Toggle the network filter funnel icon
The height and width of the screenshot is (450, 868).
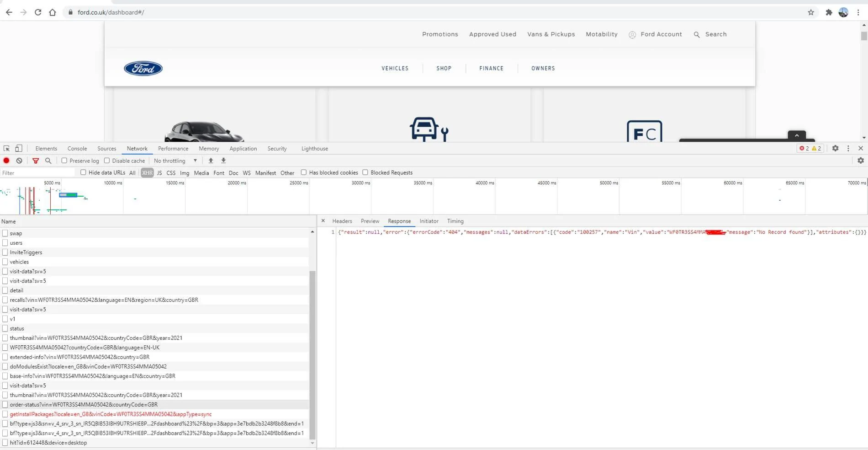(x=36, y=161)
